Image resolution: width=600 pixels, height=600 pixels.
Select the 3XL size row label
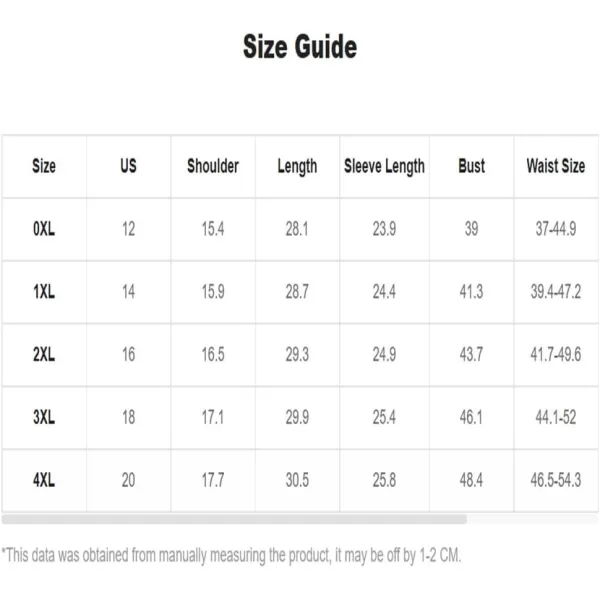pyautogui.click(x=44, y=417)
